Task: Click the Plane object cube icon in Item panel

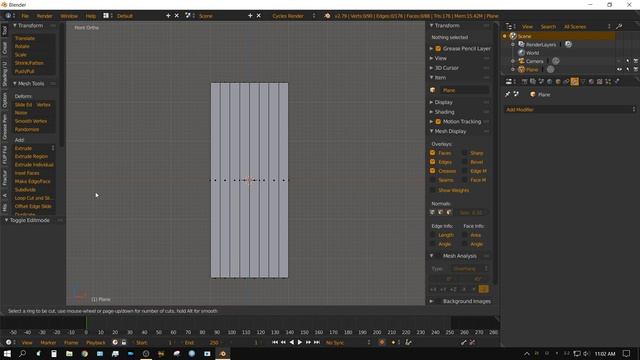Action: [x=433, y=90]
